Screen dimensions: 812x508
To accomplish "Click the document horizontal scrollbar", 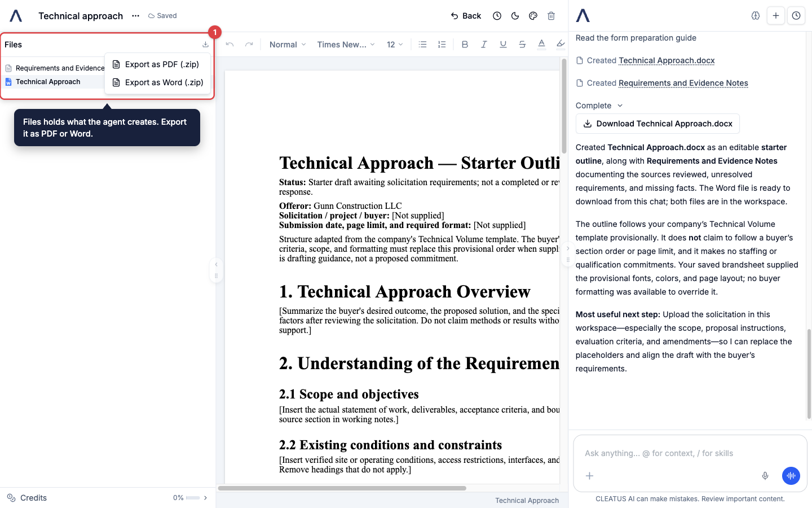I will click(342, 488).
